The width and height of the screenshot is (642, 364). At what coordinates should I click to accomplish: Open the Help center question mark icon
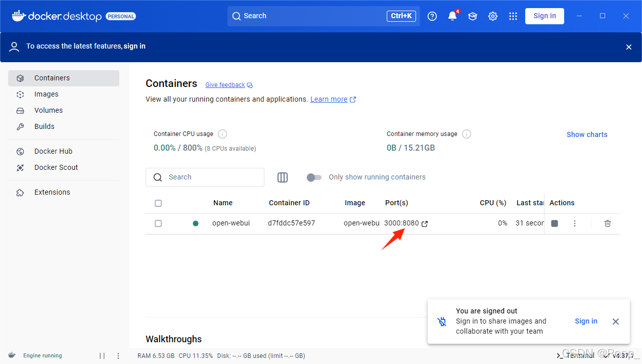point(432,16)
